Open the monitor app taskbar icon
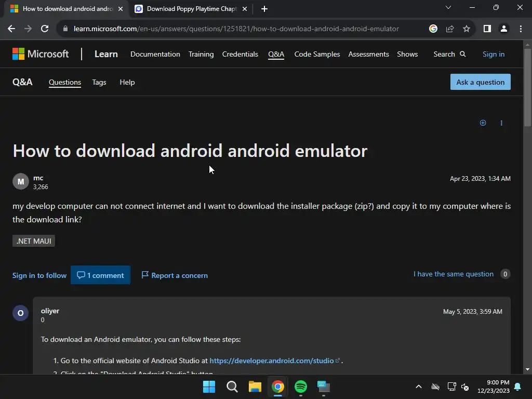532x399 pixels. click(x=324, y=387)
